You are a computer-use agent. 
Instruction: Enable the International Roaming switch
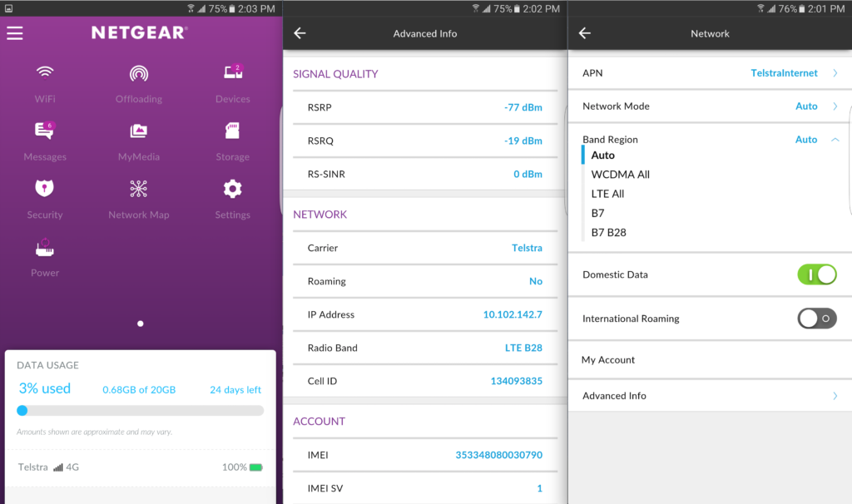(x=817, y=319)
